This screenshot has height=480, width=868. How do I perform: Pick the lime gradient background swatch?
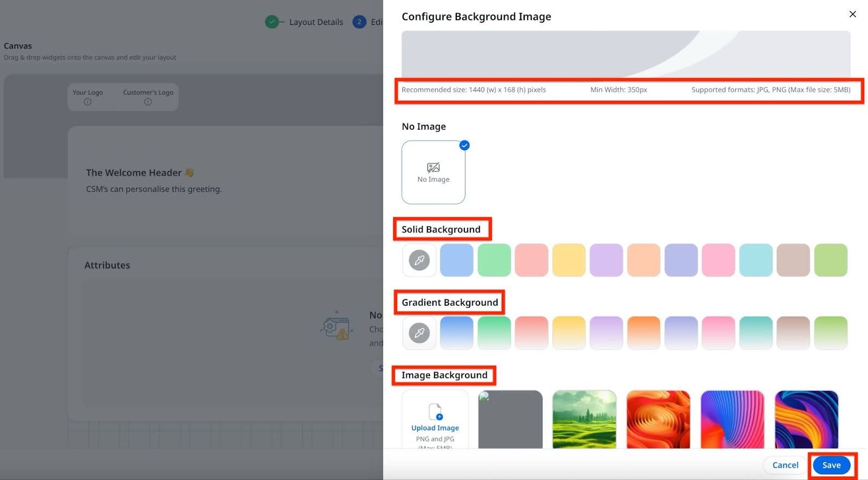click(x=831, y=333)
